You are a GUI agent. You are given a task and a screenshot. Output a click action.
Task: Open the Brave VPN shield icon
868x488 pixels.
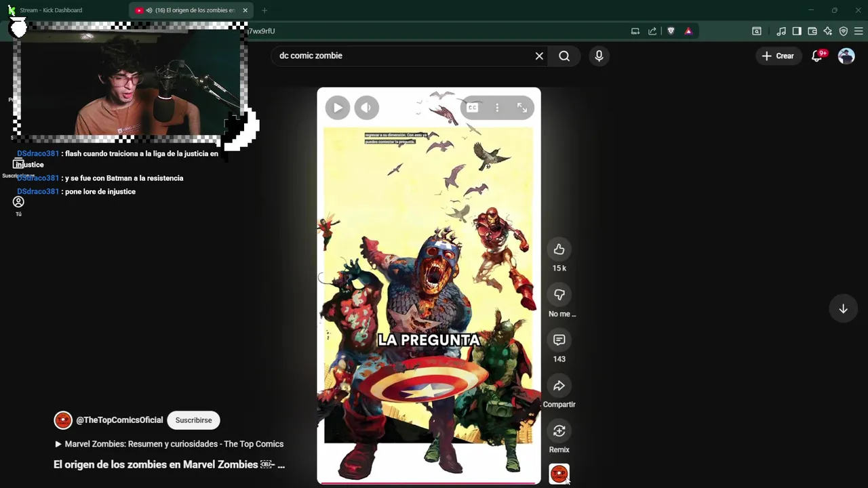coord(844,31)
